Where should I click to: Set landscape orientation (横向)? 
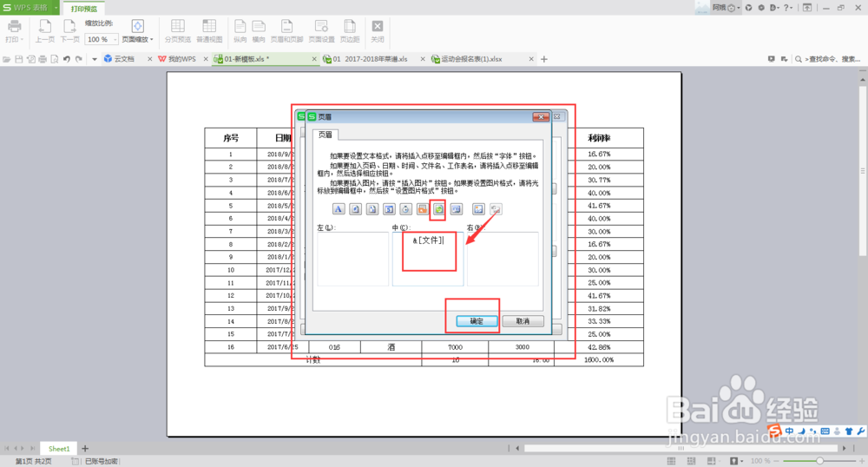(x=259, y=31)
